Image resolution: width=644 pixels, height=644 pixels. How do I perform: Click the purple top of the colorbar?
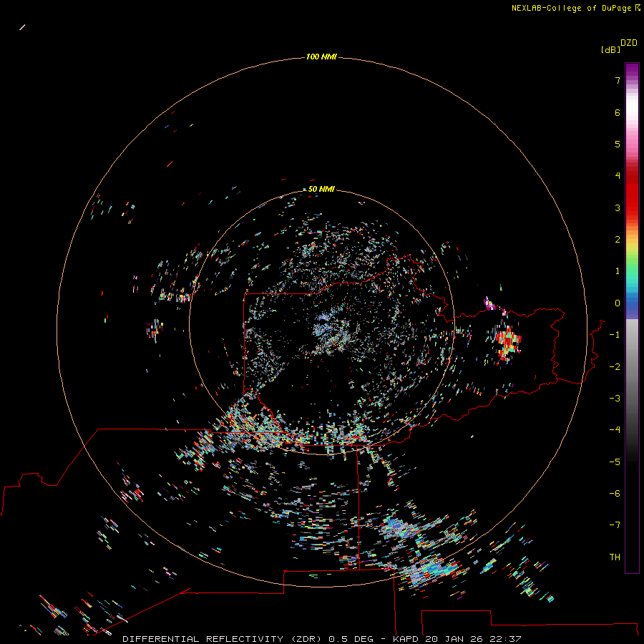pyautogui.click(x=632, y=70)
